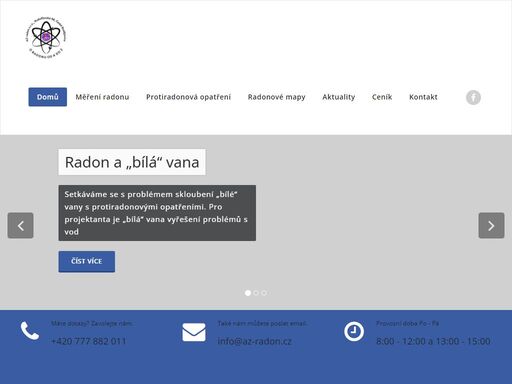Image resolution: width=512 pixels, height=384 pixels.
Task: Go to previous slide arrow
Action: click(20, 225)
